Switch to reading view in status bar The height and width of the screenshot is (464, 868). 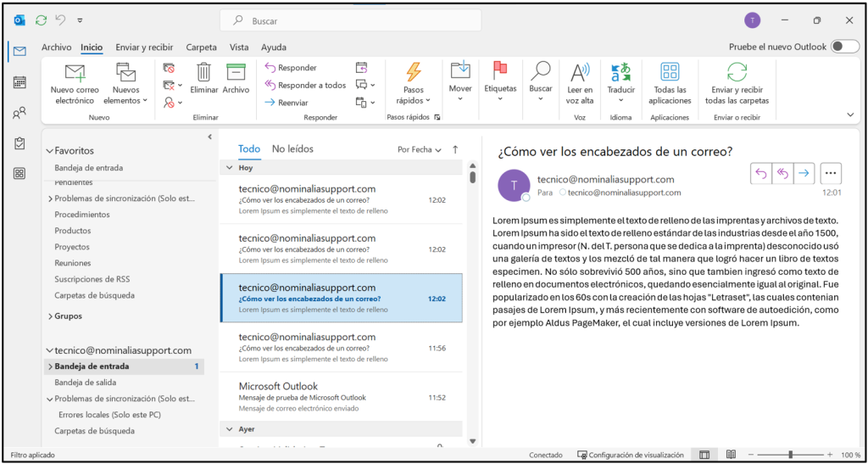coord(731,455)
